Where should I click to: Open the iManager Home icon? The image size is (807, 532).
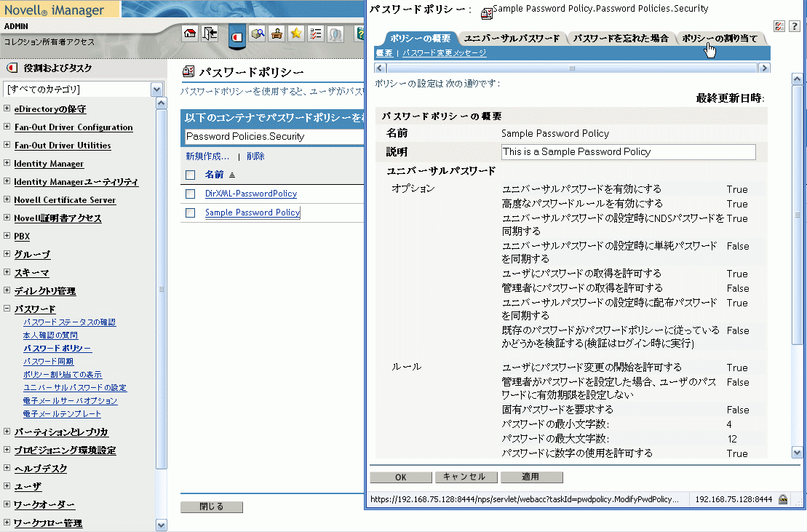click(x=190, y=34)
